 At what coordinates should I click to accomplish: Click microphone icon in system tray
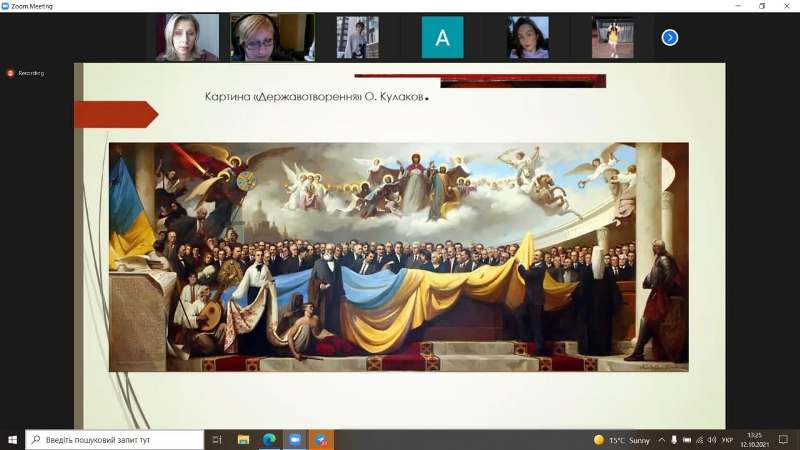[x=674, y=440]
